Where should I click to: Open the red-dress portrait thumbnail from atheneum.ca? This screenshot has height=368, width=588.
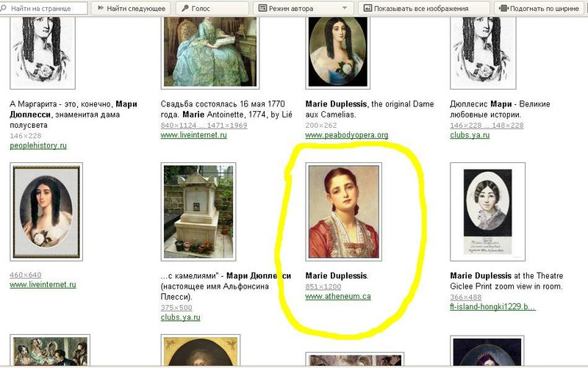click(343, 212)
